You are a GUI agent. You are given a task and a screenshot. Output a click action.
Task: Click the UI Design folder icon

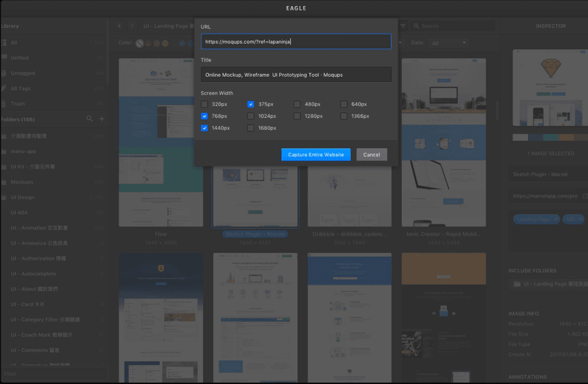[4, 197]
